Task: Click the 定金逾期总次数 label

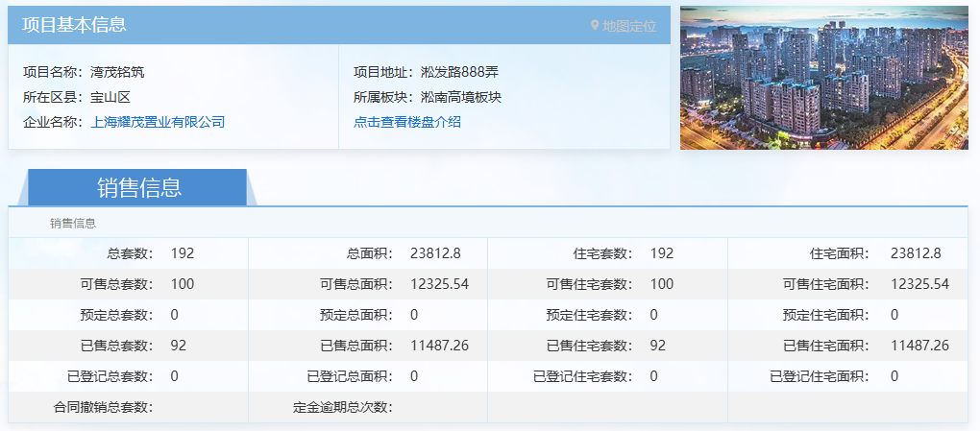Action: [x=343, y=407]
